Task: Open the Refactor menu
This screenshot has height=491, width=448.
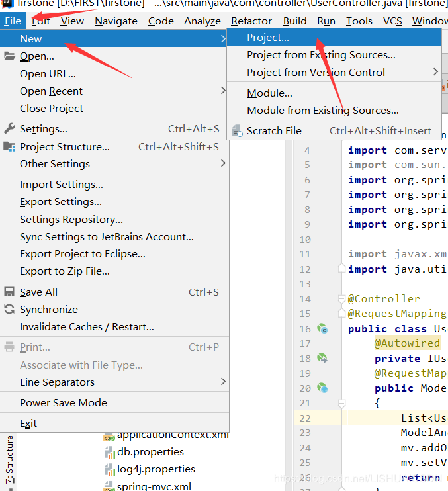Action: point(251,21)
